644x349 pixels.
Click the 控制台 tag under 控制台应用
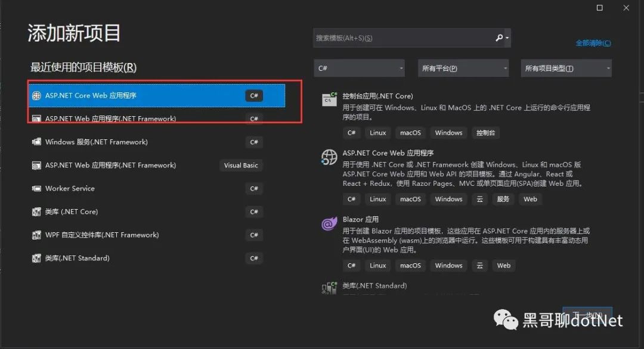pyautogui.click(x=485, y=133)
